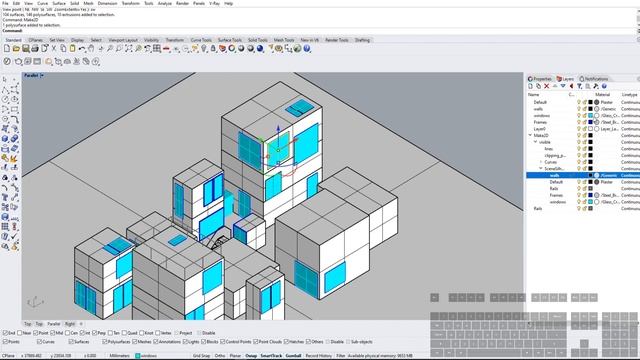Screen dimensions: 640x360
Task: Click the Print icon
Action: [x=35, y=49]
